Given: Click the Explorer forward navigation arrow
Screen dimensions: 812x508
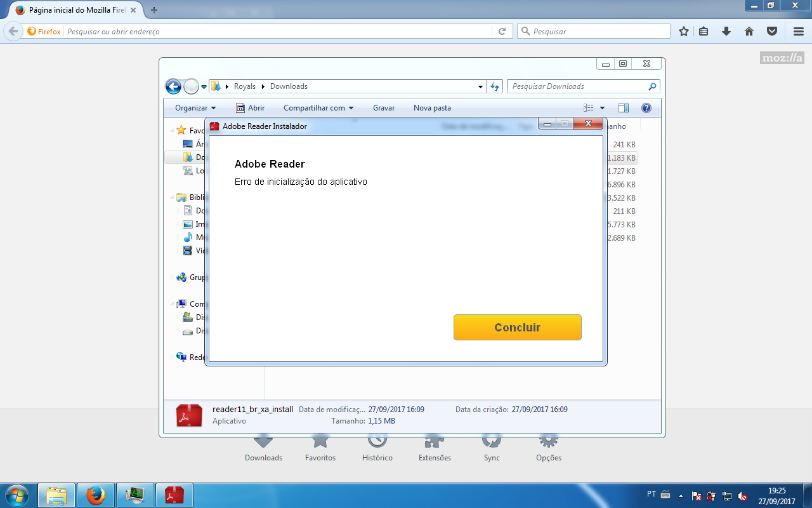Looking at the screenshot, I should tap(191, 86).
